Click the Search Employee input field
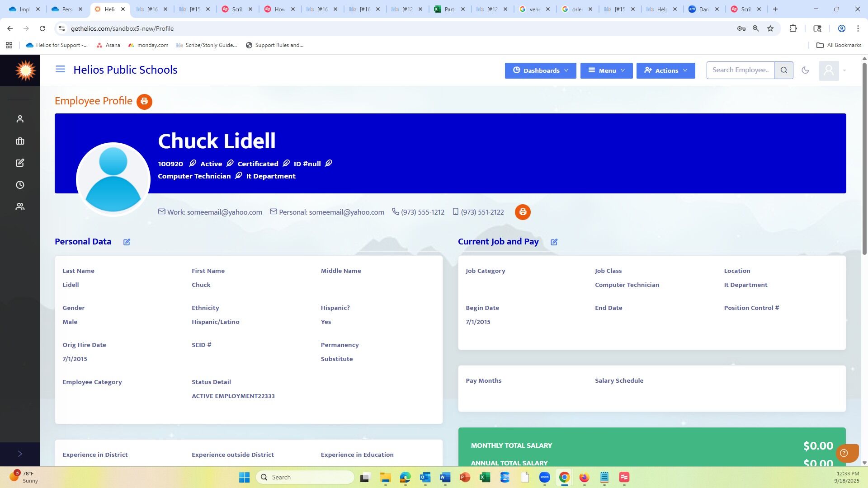 pyautogui.click(x=740, y=70)
